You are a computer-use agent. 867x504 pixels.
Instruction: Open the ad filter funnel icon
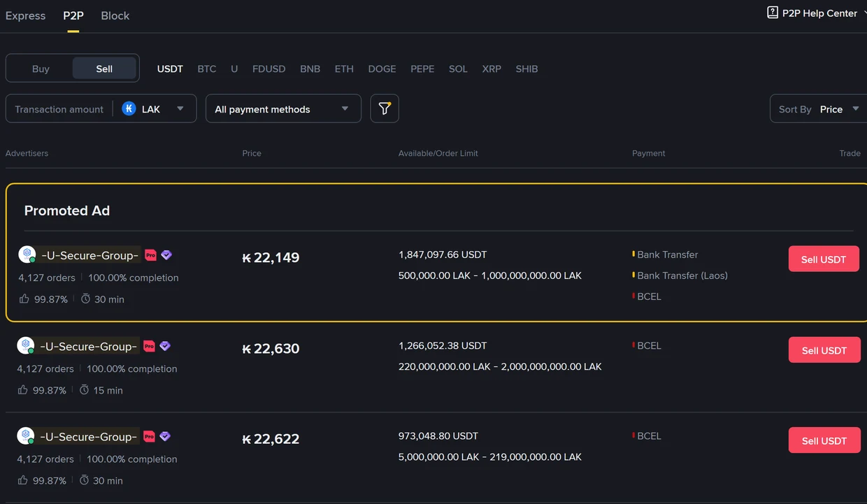click(x=385, y=108)
